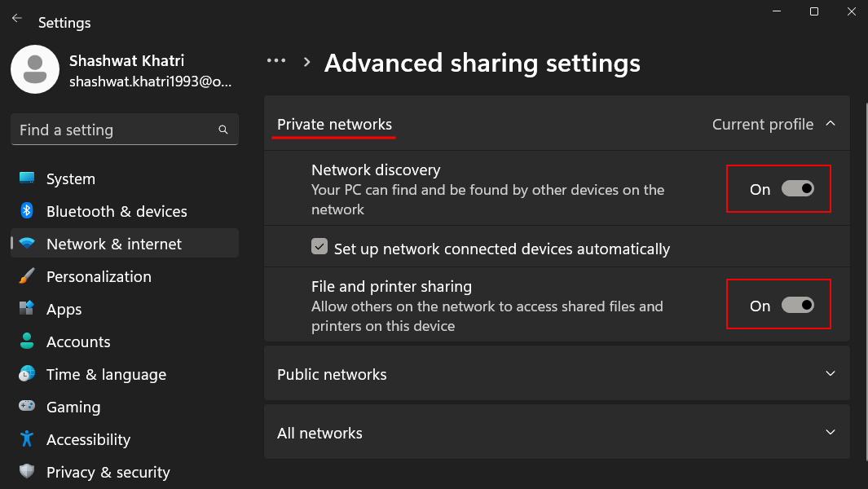Open Network & internet settings category
Image resolution: width=868 pixels, height=489 pixels.
coord(114,244)
